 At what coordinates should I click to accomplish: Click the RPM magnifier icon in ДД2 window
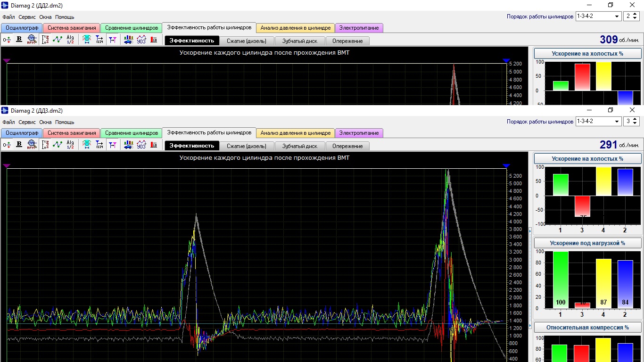pyautogui.click(x=32, y=40)
